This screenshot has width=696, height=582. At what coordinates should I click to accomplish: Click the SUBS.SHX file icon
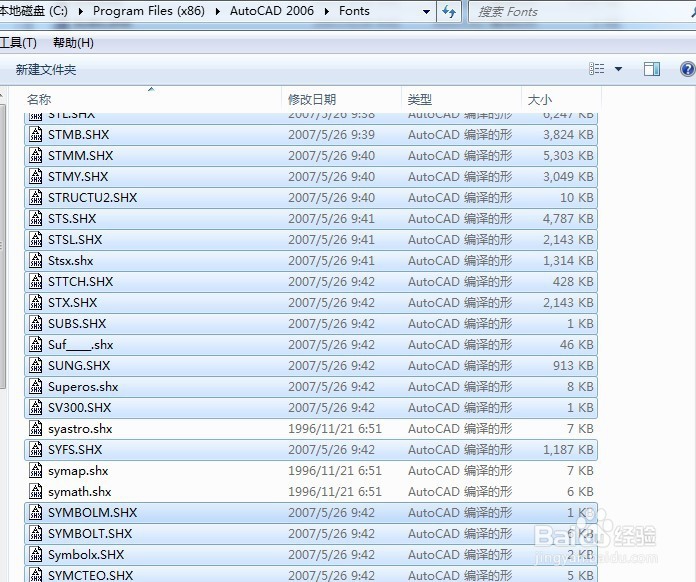coord(36,324)
